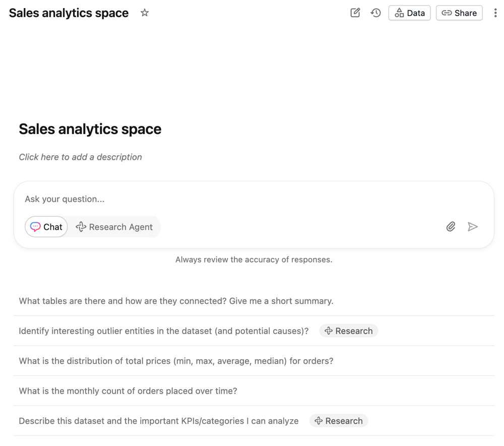This screenshot has height=446, width=504.
Task: Click the Share button
Action: (x=459, y=13)
